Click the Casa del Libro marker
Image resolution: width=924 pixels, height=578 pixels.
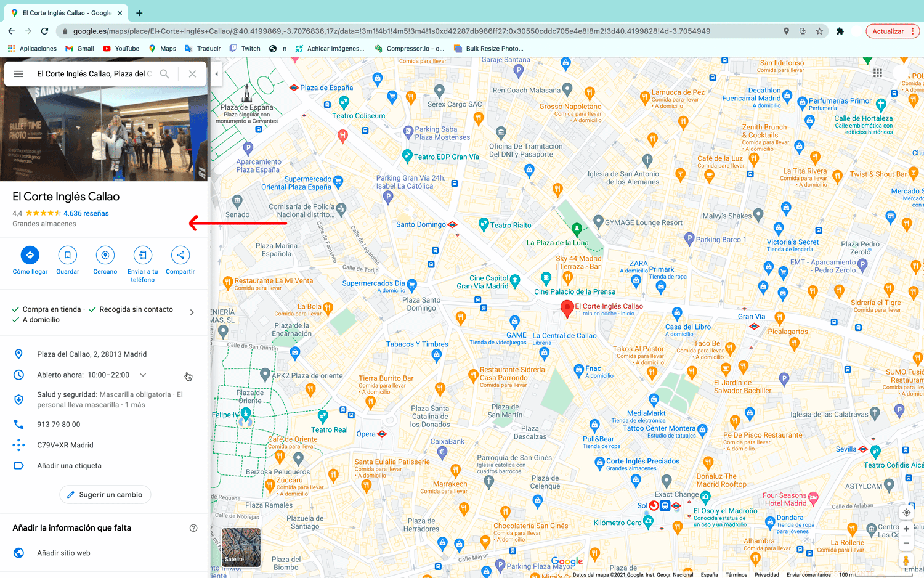coord(677,313)
